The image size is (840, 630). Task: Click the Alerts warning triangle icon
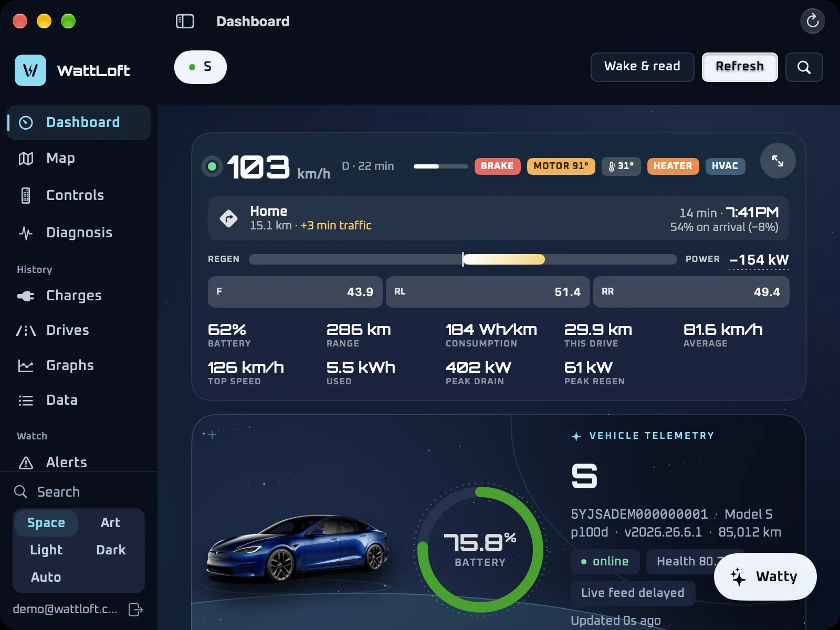(26, 463)
